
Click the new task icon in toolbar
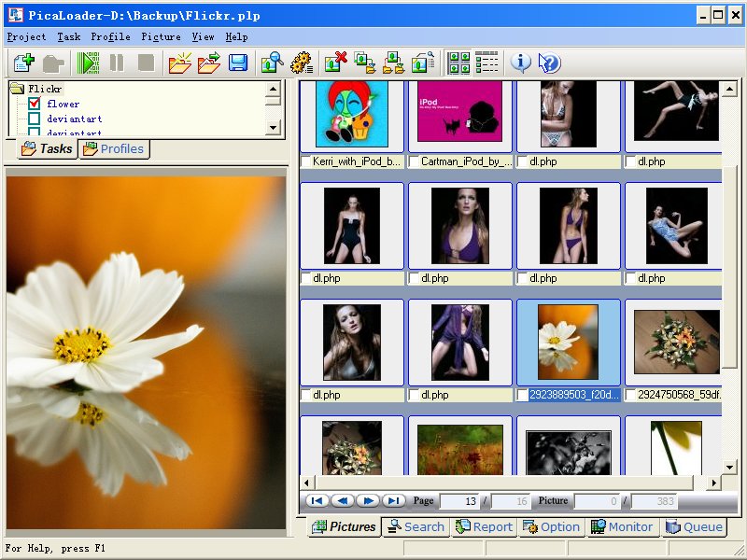tap(23, 63)
